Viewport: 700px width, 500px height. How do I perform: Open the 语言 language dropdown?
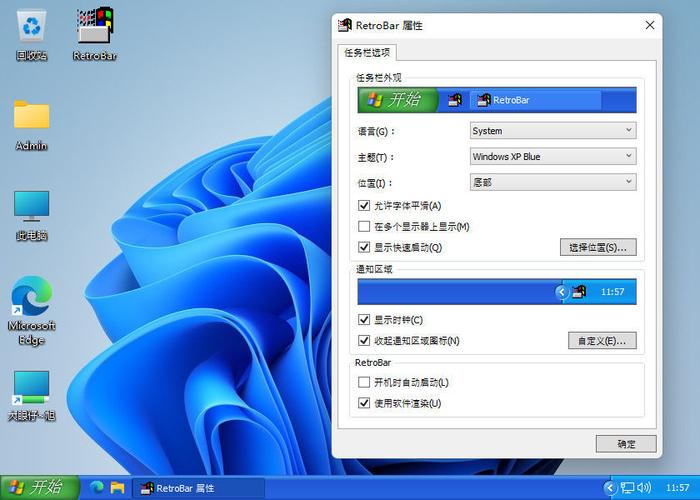pyautogui.click(x=553, y=131)
